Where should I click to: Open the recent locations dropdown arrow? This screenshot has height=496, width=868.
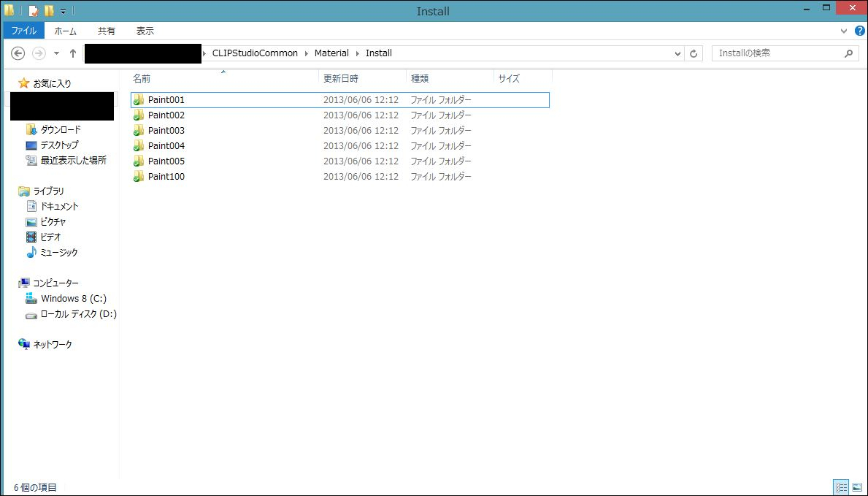56,53
